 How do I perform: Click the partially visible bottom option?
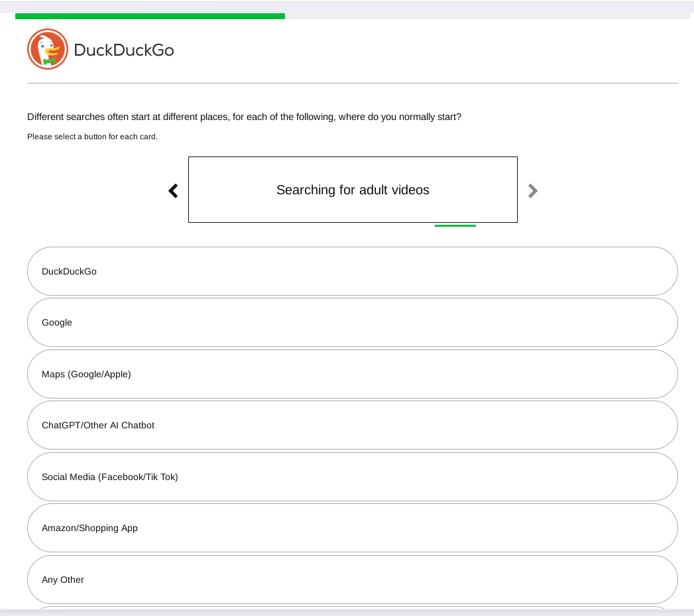pyautogui.click(x=353, y=607)
